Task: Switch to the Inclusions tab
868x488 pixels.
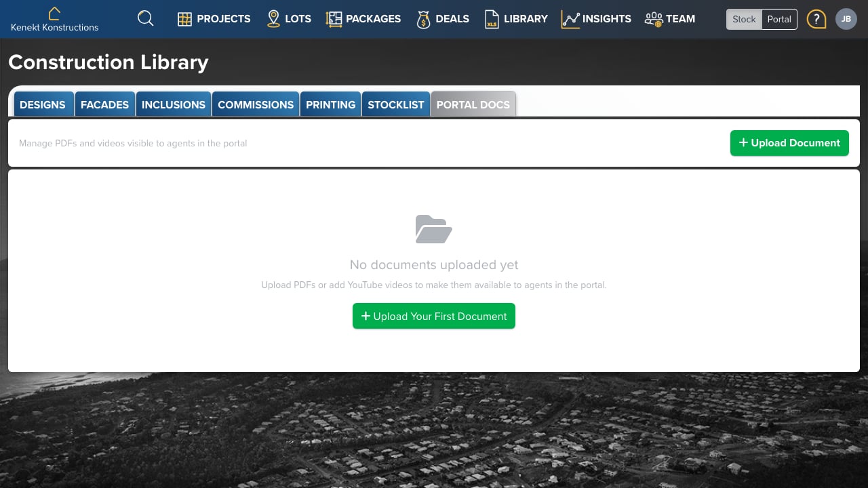Action: point(174,104)
